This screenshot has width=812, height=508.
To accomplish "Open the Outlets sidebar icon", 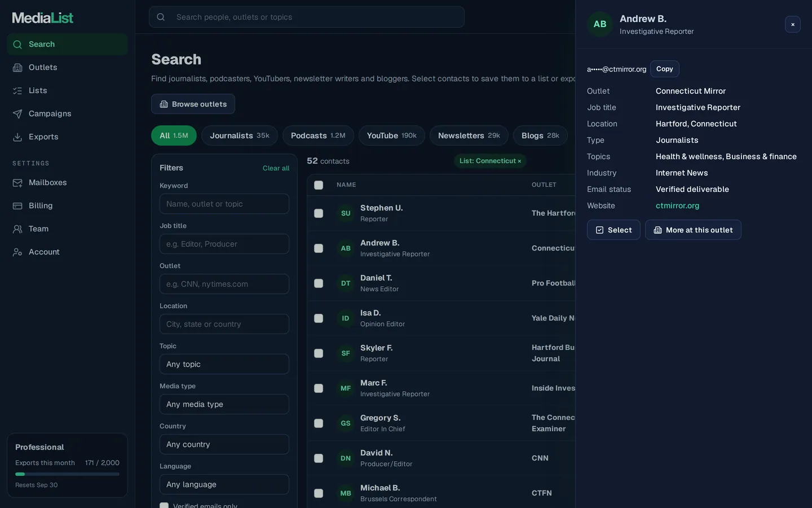I will point(17,67).
